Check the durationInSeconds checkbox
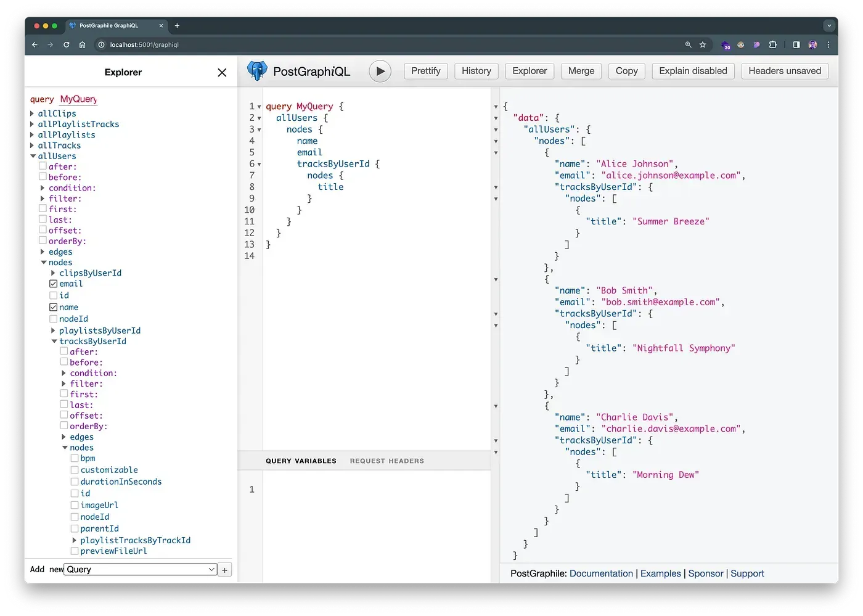 point(75,482)
